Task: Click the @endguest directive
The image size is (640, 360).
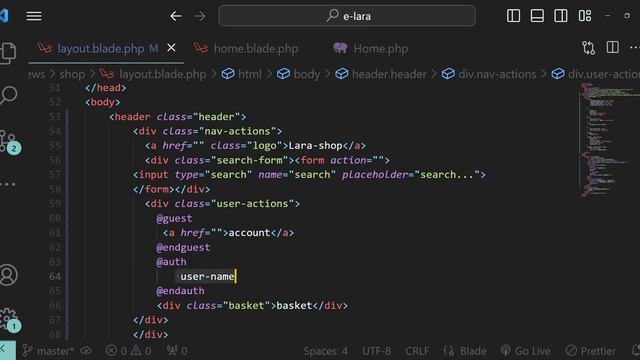Action: click(183, 247)
